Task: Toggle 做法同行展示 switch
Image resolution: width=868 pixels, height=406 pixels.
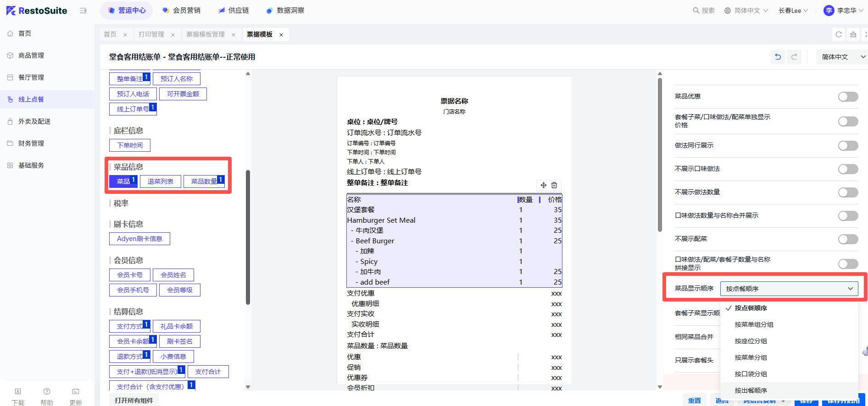Action: pyautogui.click(x=848, y=146)
